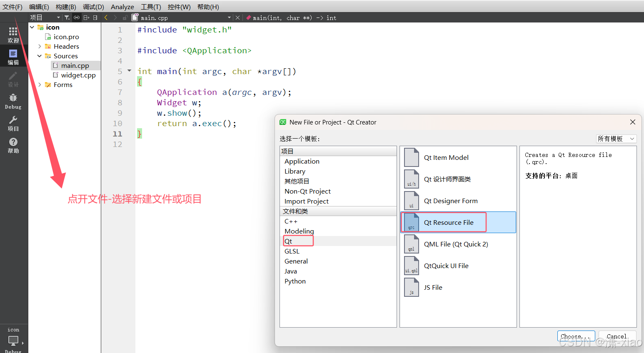The image size is (644, 353).
Task: Open the 欢迎 (Welcome) mode
Action: pos(13,35)
